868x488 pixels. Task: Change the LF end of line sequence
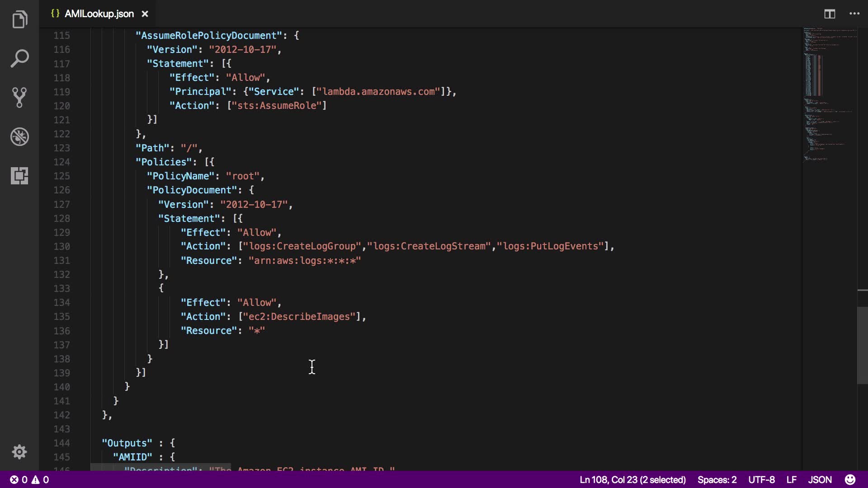791,479
